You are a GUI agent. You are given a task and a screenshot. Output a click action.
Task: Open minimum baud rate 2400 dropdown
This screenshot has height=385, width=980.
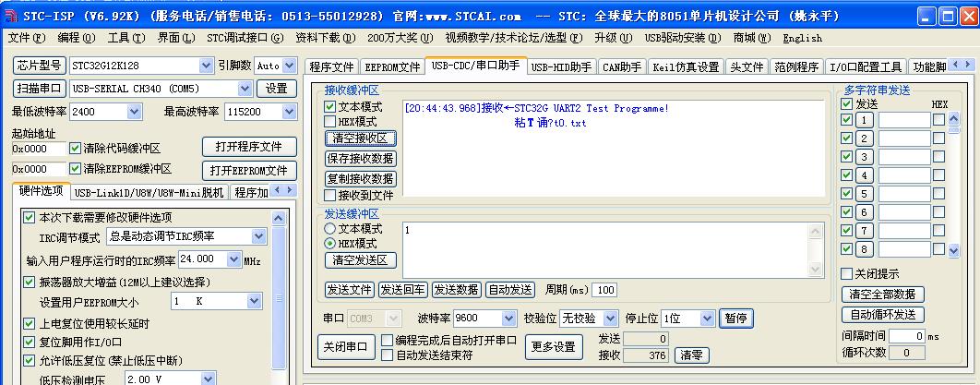pos(134,112)
